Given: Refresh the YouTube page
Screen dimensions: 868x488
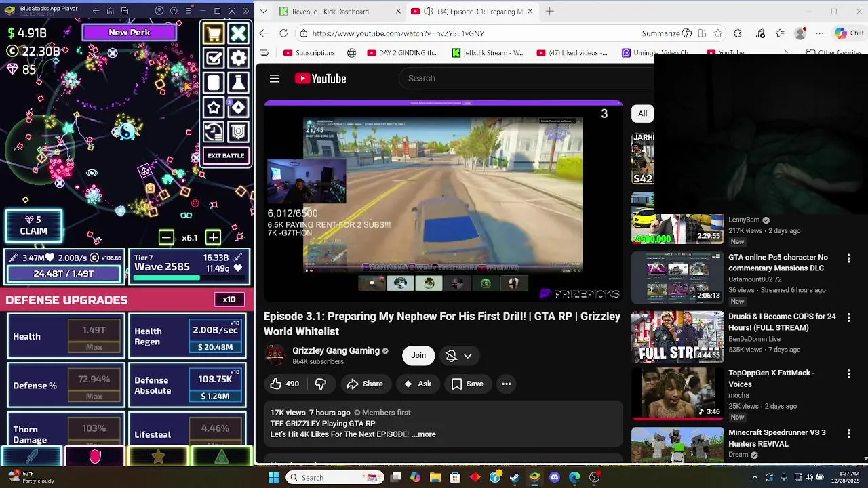Looking at the screenshot, I should tap(283, 33).
